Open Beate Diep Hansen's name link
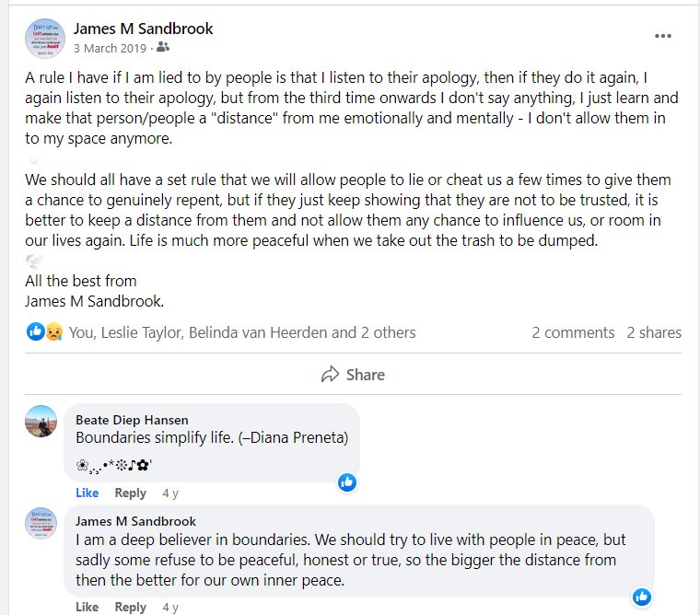The image size is (700, 615). [132, 420]
